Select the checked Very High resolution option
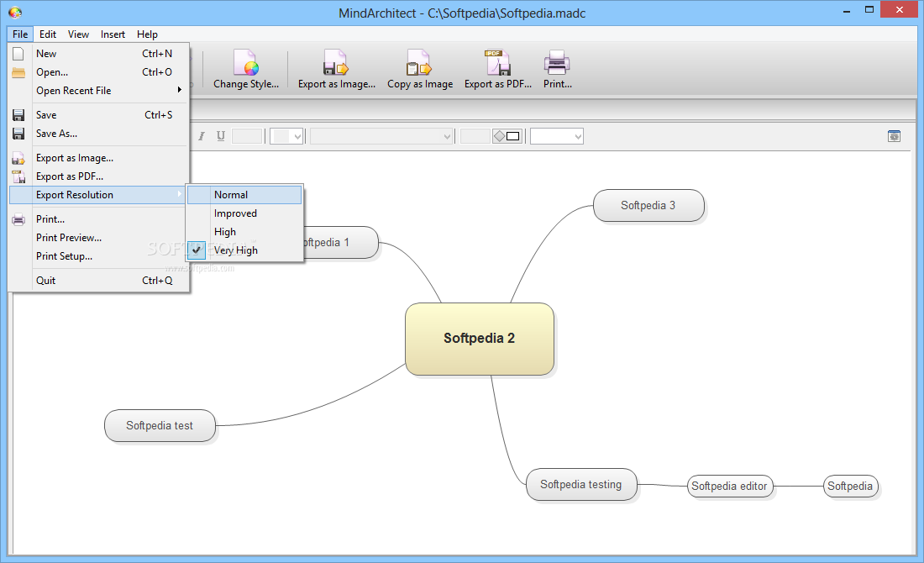Image resolution: width=924 pixels, height=563 pixels. [x=244, y=250]
